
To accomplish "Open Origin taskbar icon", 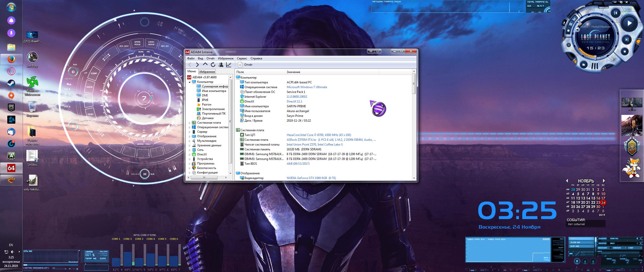I will tap(11, 95).
